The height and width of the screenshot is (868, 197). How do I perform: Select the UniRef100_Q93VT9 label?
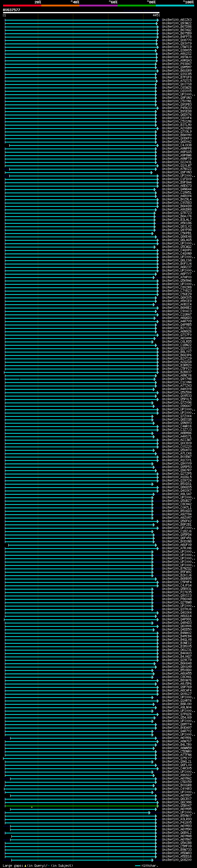coord(177,43)
